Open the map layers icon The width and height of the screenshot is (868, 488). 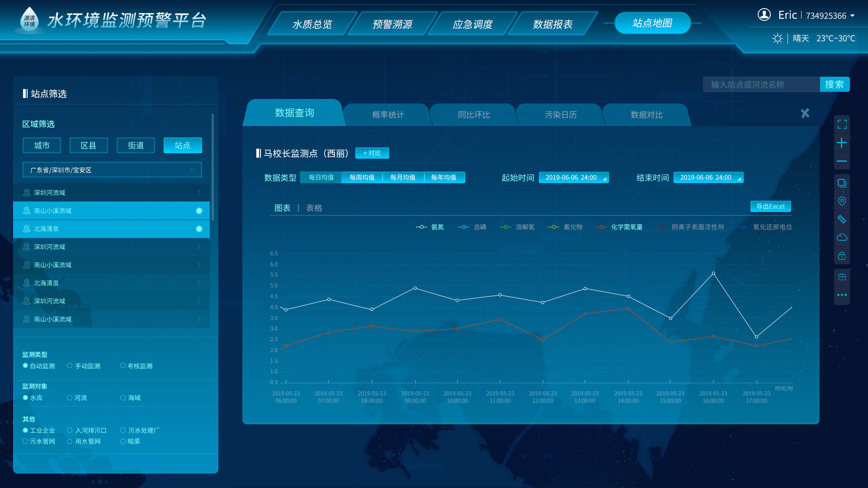(842, 183)
